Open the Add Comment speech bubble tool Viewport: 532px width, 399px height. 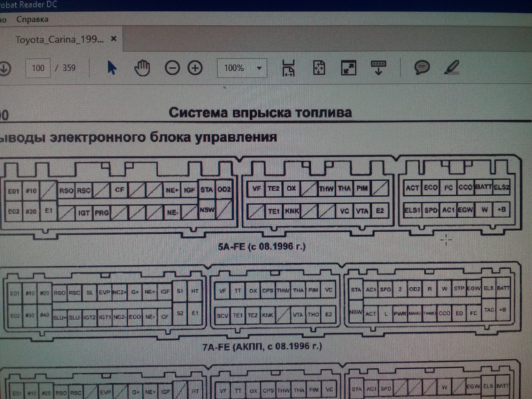pos(422,67)
